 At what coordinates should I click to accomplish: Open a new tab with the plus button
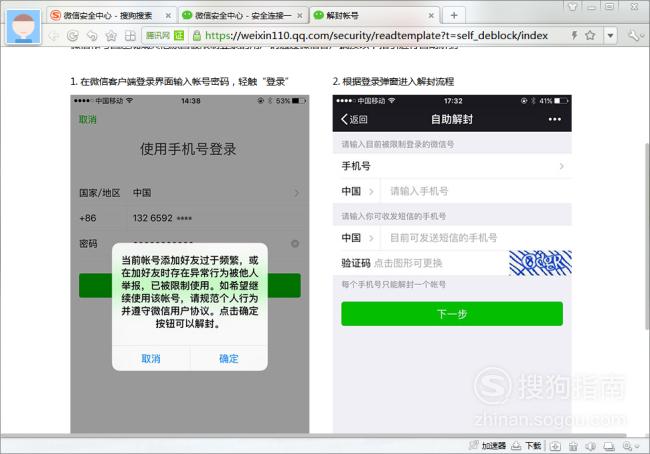click(454, 15)
